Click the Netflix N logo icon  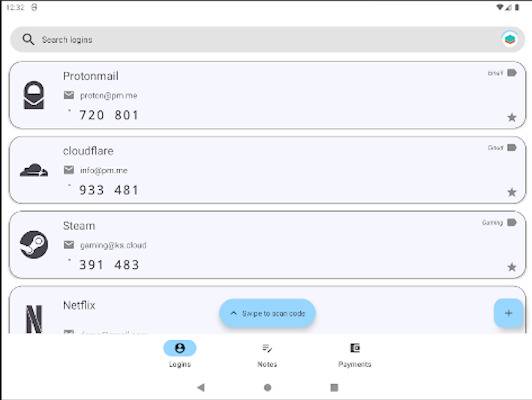coord(34,319)
